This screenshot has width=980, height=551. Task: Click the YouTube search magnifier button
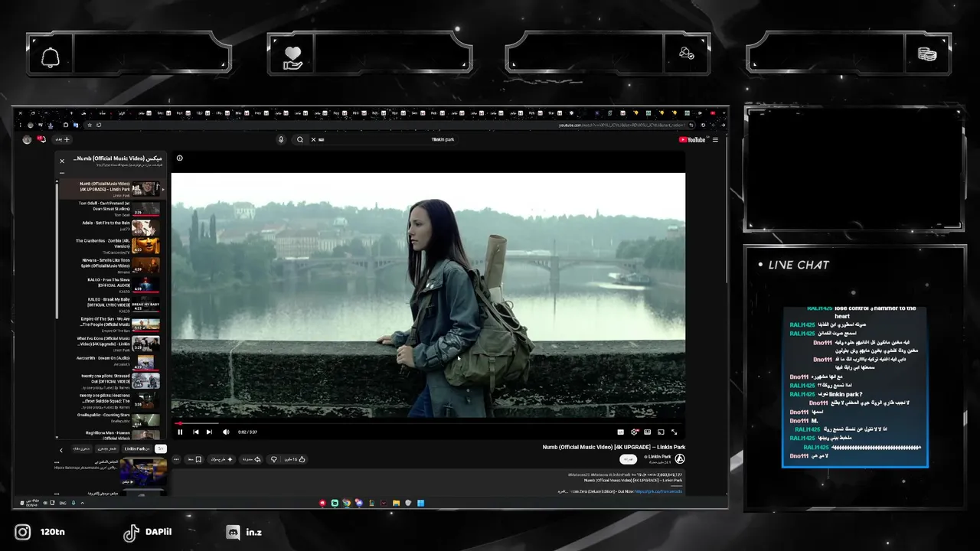(300, 139)
